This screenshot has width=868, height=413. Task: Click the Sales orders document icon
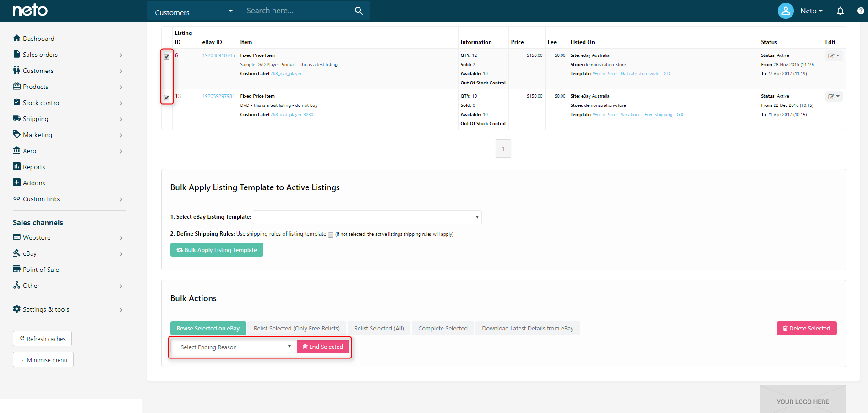coord(17,54)
